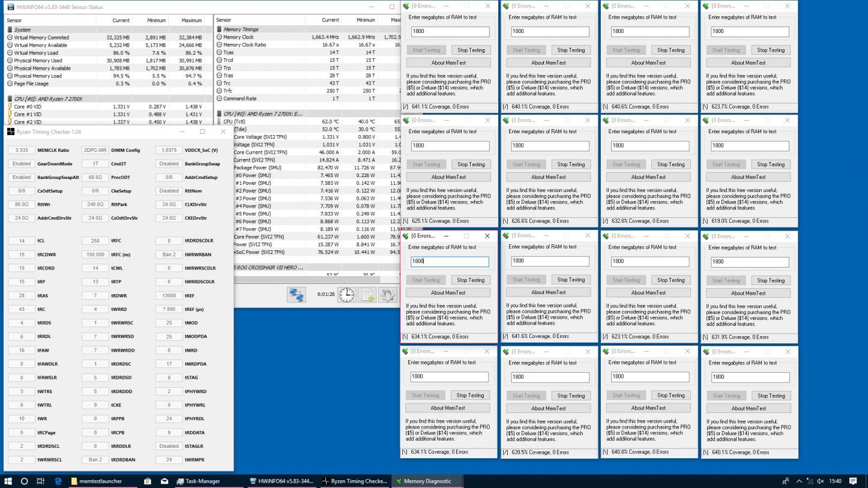
Task: Show hidden system tray icons chevron
Action: [799, 481]
